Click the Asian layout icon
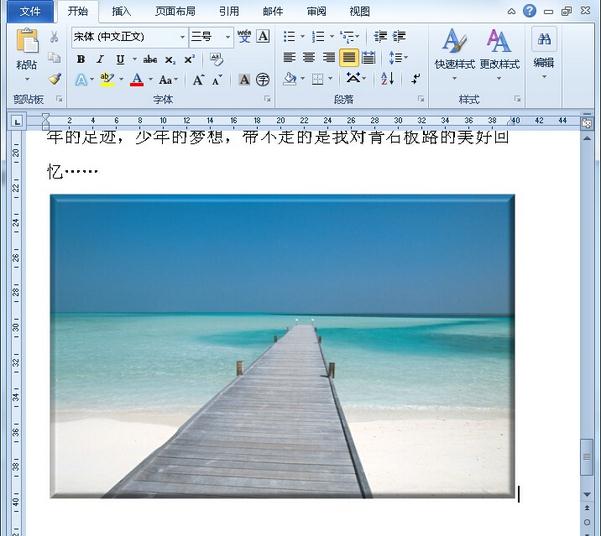This screenshot has width=601, height=536. (353, 79)
